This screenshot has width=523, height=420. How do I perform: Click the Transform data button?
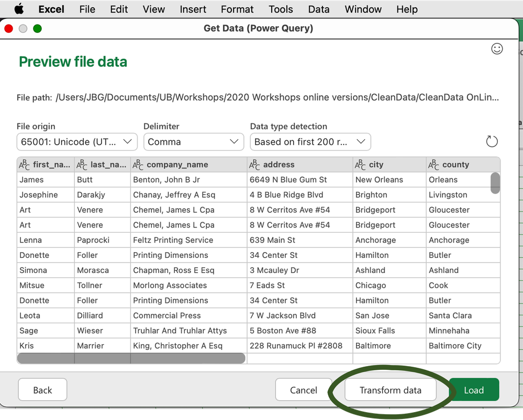[x=390, y=390]
